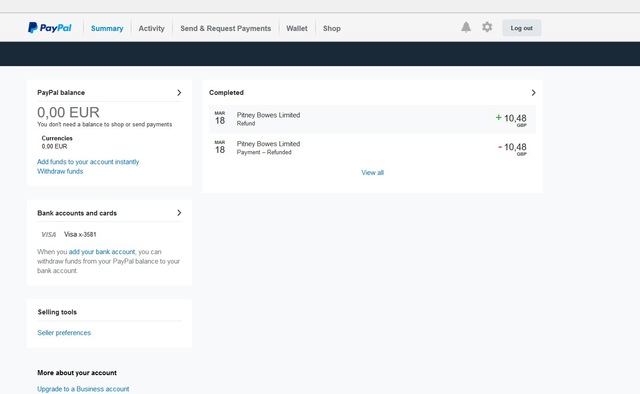Click the - 10,48 GBP amount
Viewport: 640px width, 394px height.
512,148
